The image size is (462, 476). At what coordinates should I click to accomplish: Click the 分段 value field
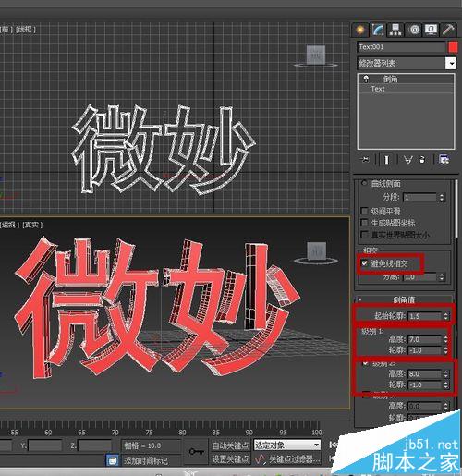coord(419,197)
